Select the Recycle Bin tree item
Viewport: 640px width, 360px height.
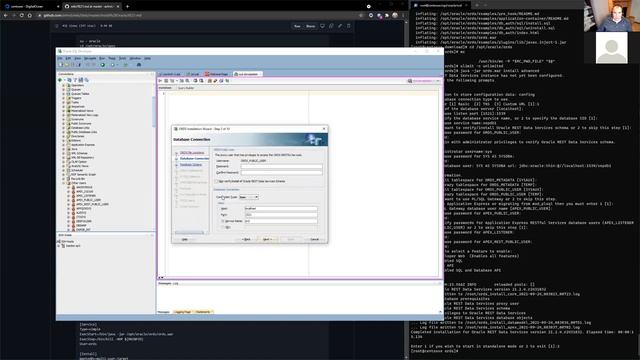[78, 179]
